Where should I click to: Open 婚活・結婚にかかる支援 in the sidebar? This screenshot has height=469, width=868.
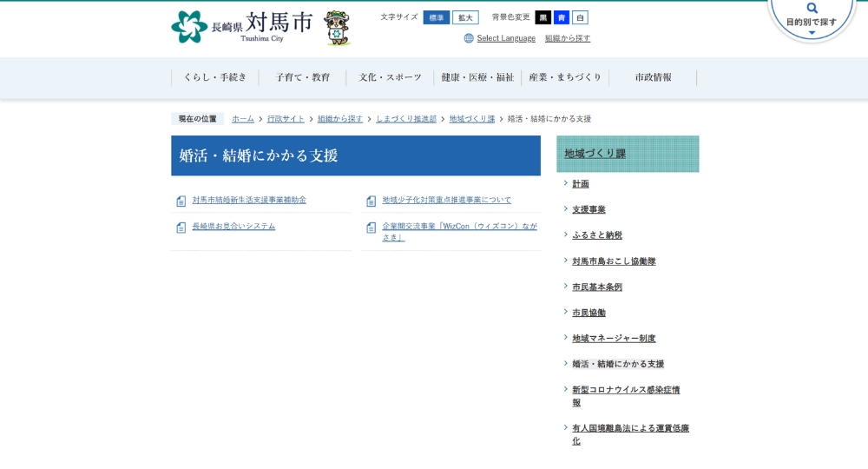pos(618,364)
